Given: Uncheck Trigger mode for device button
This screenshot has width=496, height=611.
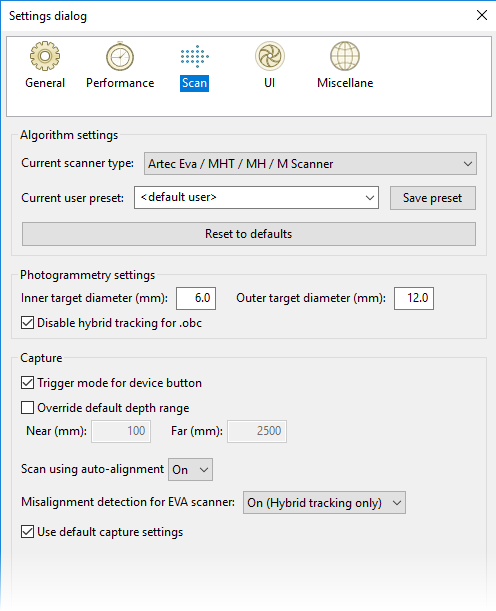Looking at the screenshot, I should pyautogui.click(x=27, y=383).
